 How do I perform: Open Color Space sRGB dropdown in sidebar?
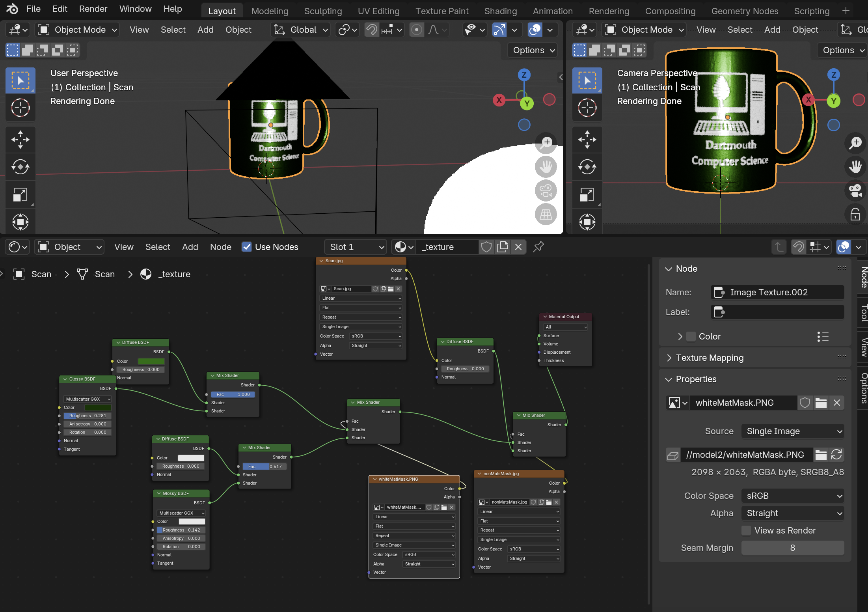click(793, 496)
